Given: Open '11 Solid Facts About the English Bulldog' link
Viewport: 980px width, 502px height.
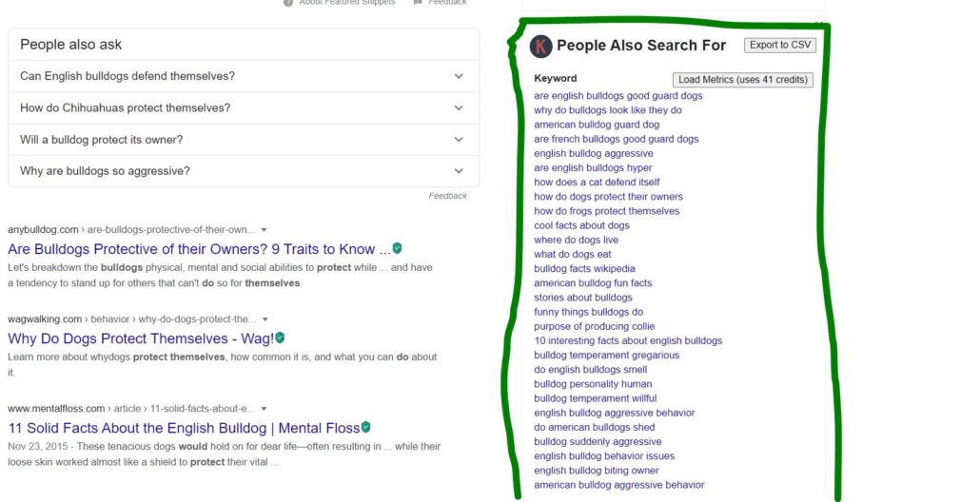Looking at the screenshot, I should pyautogui.click(x=184, y=429).
